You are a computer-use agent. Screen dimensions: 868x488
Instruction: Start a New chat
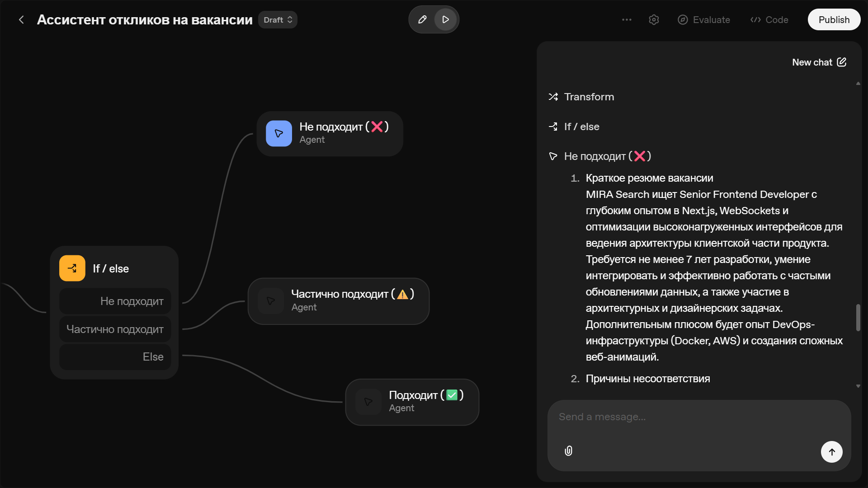pyautogui.click(x=819, y=62)
